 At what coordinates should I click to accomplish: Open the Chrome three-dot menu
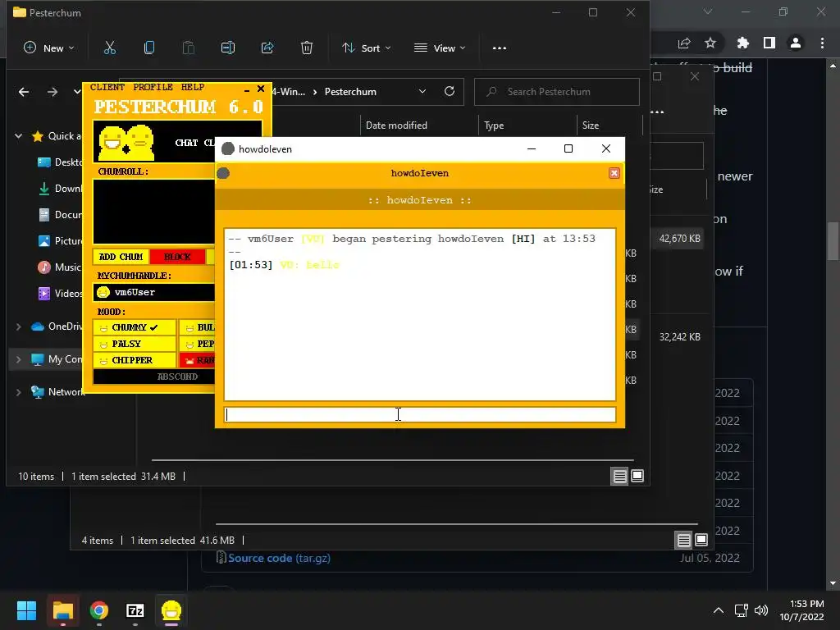[822, 43]
